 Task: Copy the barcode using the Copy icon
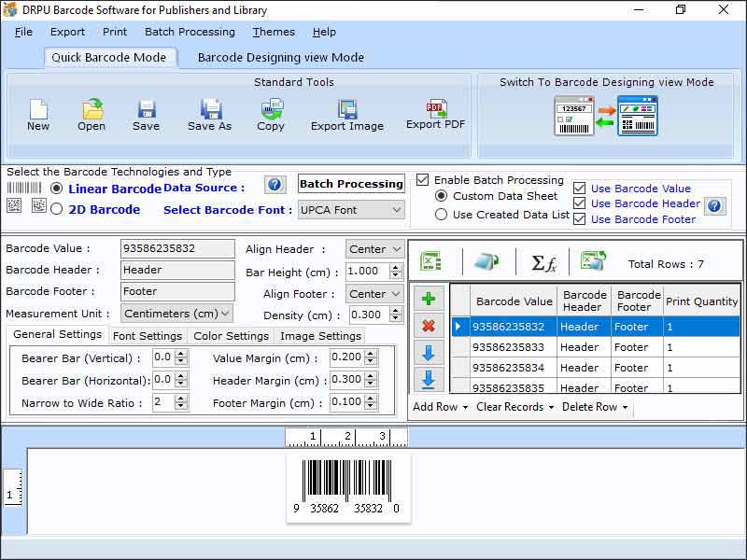click(270, 112)
